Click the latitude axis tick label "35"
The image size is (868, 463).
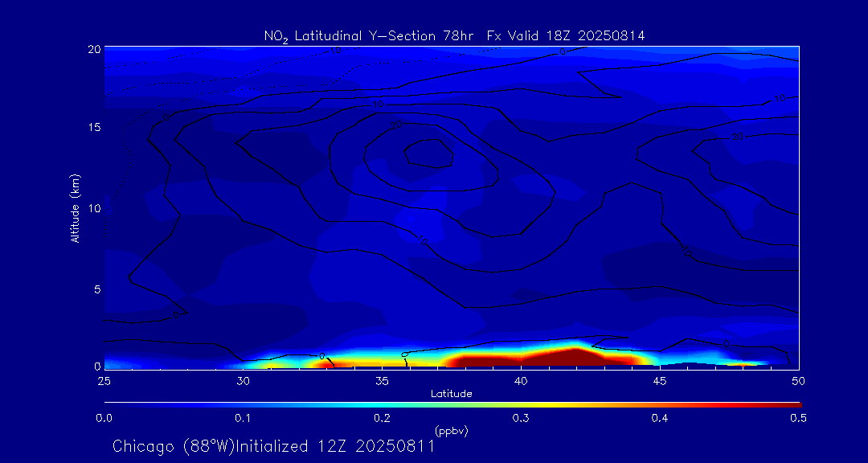[382, 381]
